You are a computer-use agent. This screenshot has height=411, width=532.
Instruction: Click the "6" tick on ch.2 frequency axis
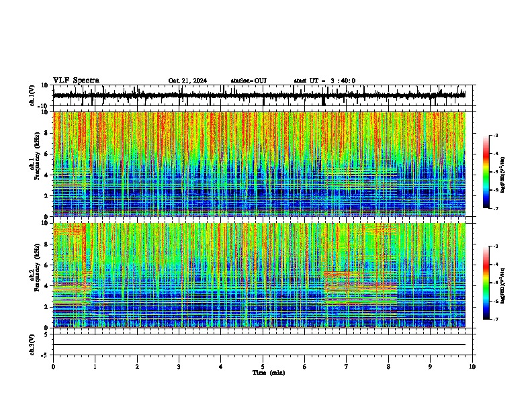46,265
